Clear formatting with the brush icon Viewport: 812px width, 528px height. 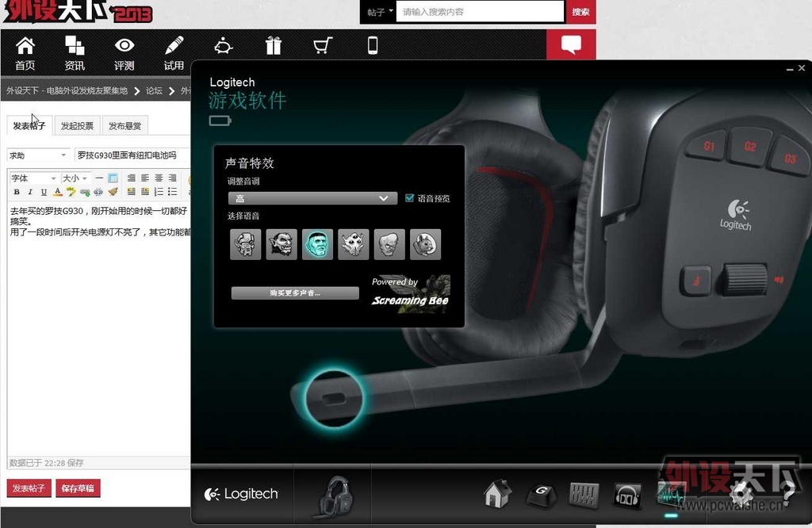pyautogui.click(x=113, y=192)
